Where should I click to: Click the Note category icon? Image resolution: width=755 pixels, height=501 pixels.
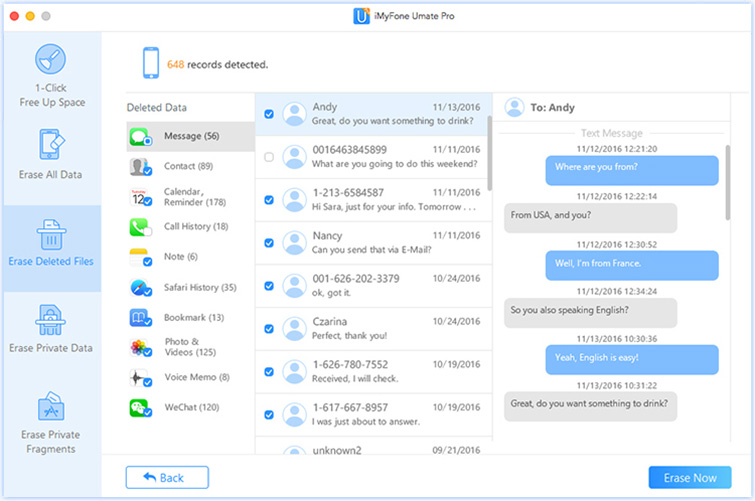141,257
